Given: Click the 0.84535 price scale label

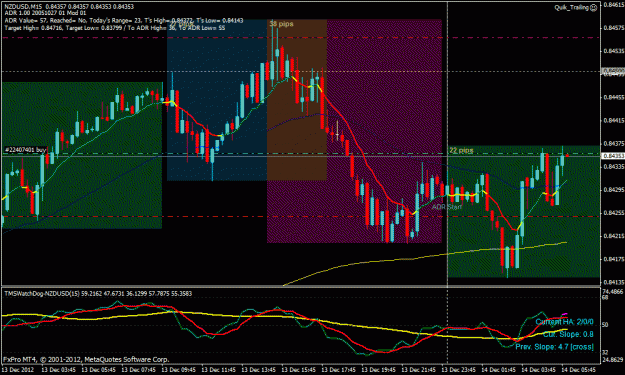Looking at the screenshot, I should point(614,51).
